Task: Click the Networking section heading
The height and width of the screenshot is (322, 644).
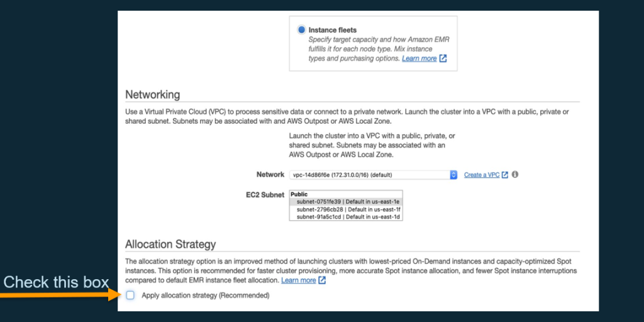Action: [152, 94]
